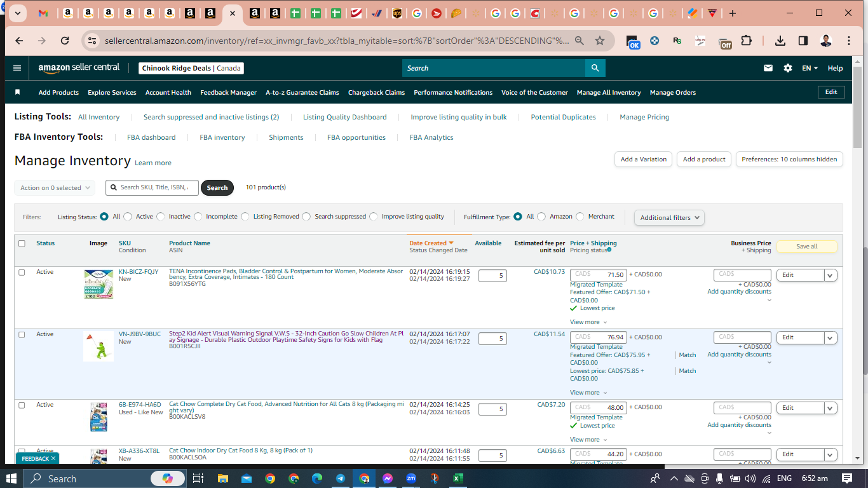868x488 pixels.
Task: Choose the Inactive listing status radio
Action: tap(160, 217)
